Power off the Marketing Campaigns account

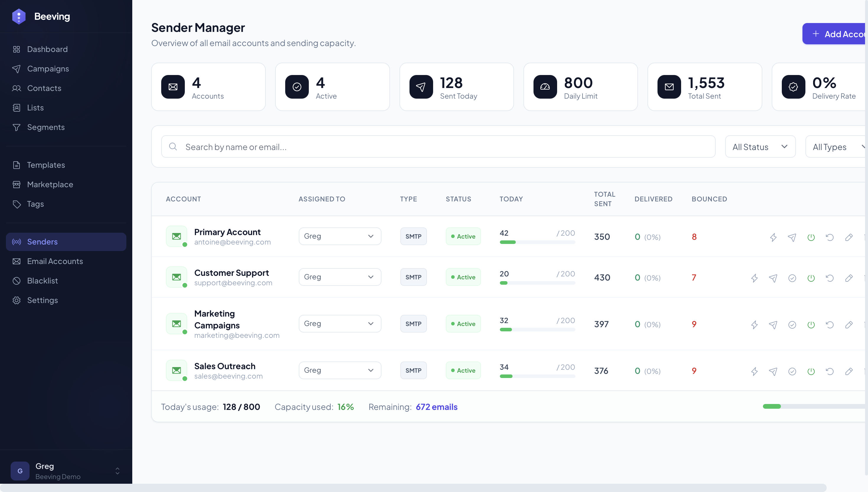point(811,324)
